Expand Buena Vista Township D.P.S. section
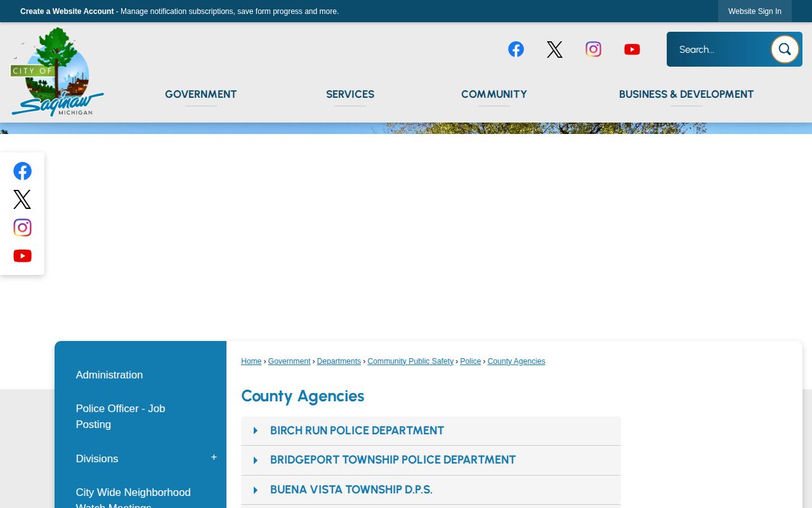This screenshot has width=812, height=508. click(x=431, y=490)
